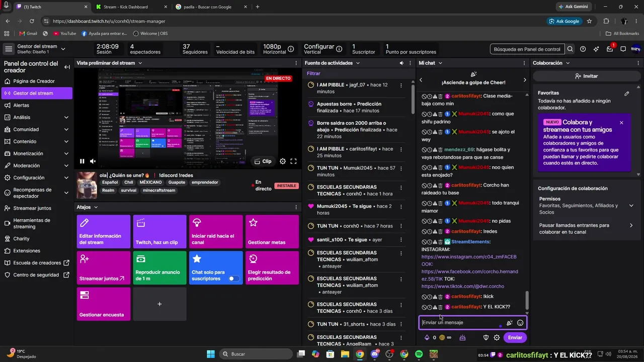644x362 pixels.
Task: Click the Búsqueda en Panel de control field
Action: click(x=527, y=49)
